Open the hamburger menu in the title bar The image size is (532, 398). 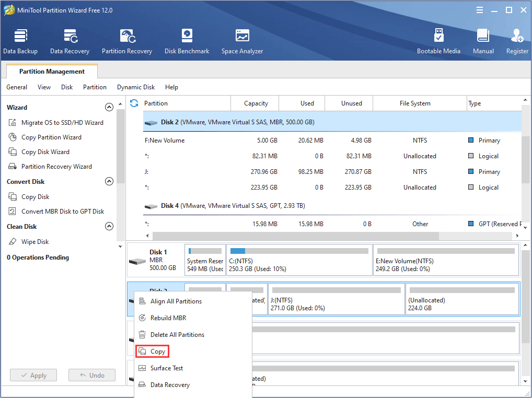tap(479, 9)
